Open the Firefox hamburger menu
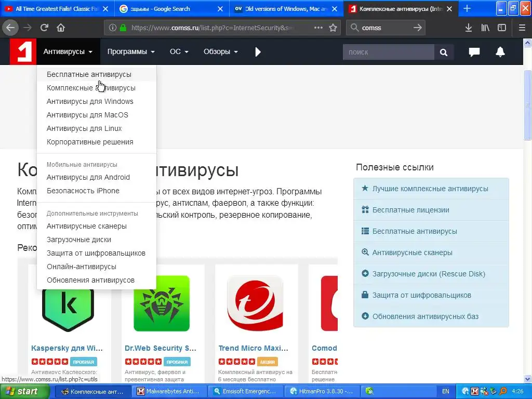 coord(522,28)
